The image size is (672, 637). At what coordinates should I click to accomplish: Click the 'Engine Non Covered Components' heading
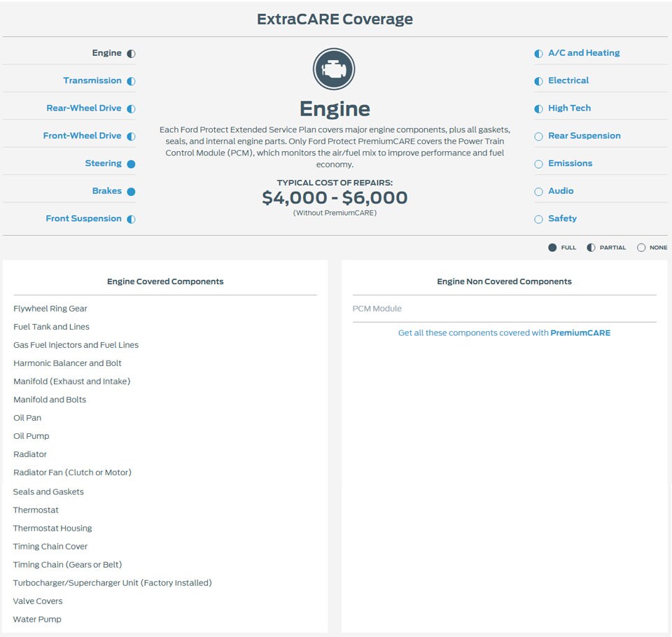point(504,281)
